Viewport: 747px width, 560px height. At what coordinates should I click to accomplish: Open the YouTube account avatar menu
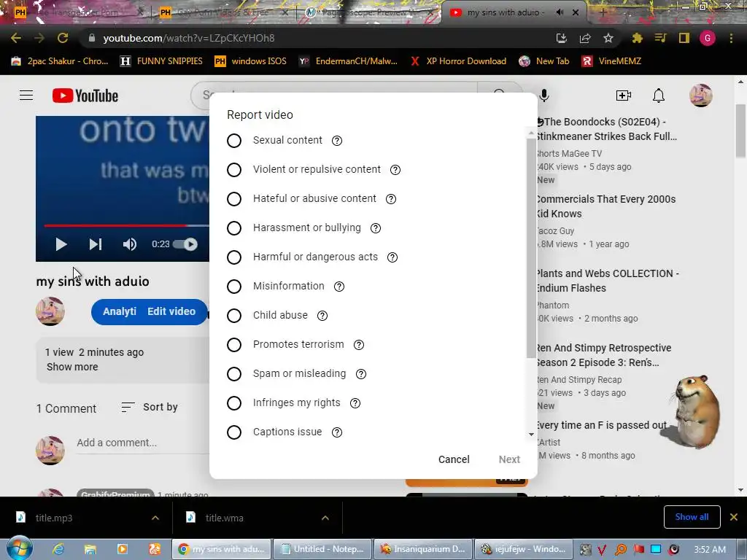pos(701,96)
